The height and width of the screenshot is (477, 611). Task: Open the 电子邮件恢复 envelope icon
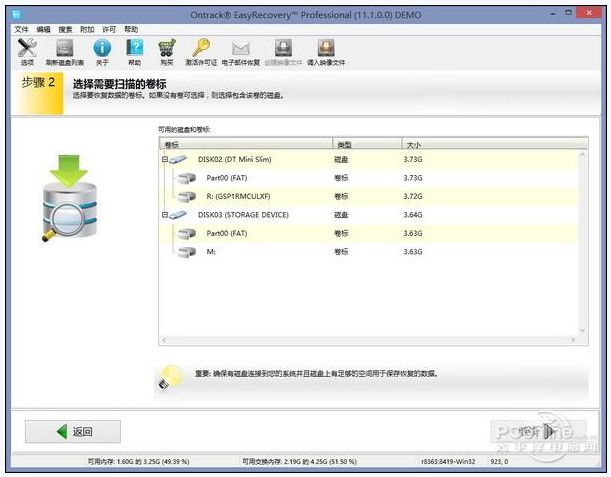(241, 49)
